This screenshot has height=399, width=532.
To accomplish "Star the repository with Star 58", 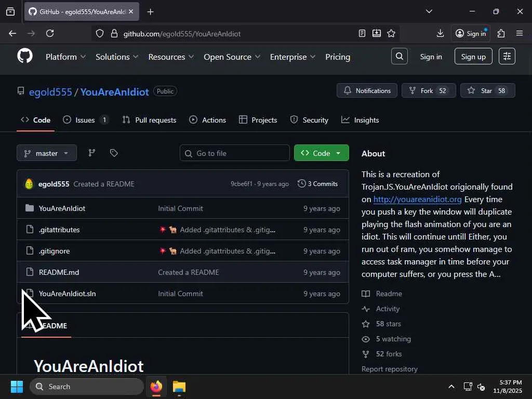I will tap(487, 90).
